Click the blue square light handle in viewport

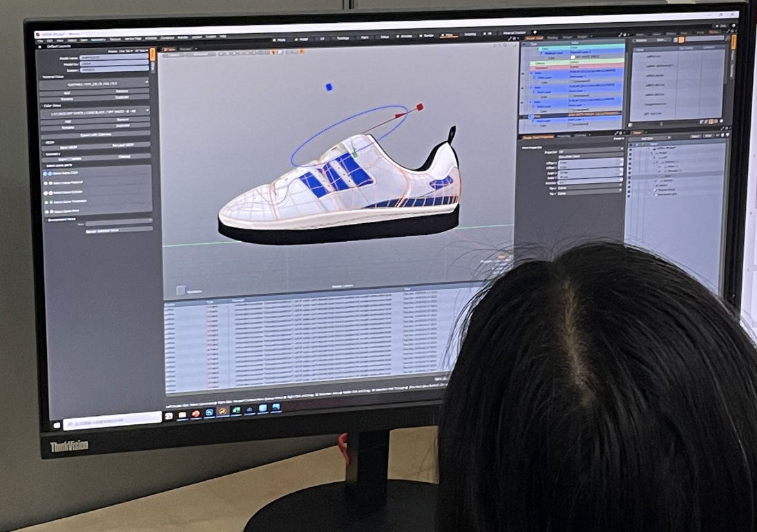point(329,87)
